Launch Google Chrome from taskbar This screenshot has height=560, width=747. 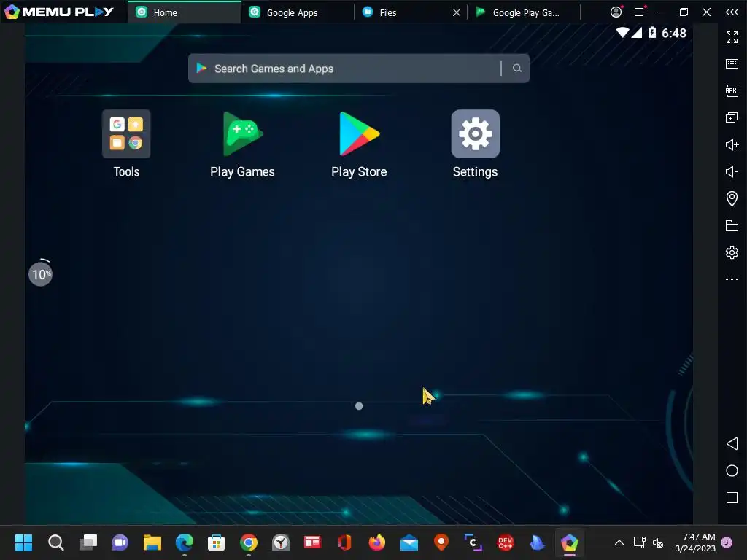249,542
